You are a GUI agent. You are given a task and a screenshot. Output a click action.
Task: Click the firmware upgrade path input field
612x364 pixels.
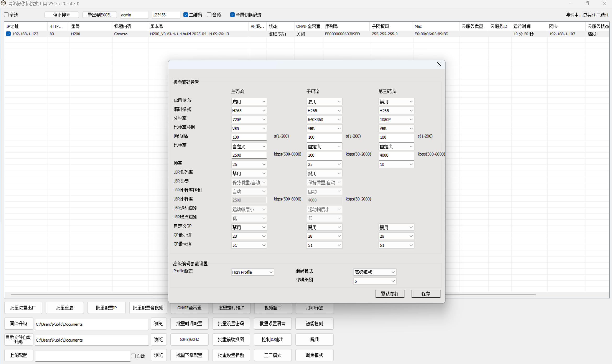pos(92,324)
